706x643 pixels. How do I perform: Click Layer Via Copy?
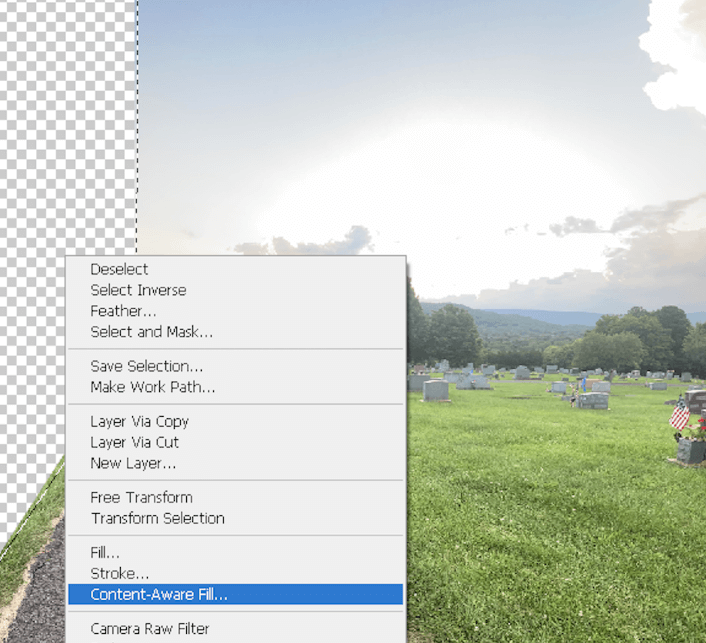[x=235, y=421]
